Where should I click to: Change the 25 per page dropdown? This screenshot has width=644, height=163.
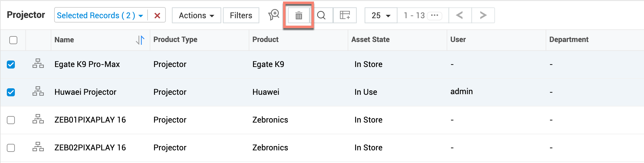click(381, 15)
